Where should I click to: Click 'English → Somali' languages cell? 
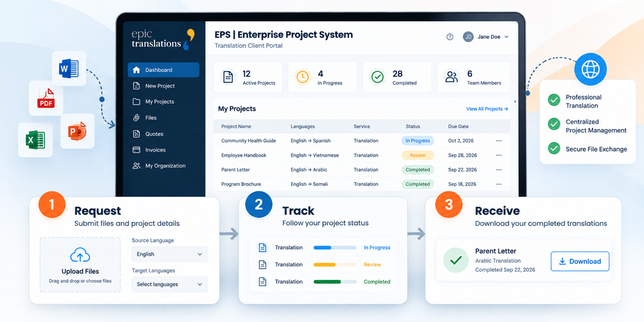(x=309, y=184)
